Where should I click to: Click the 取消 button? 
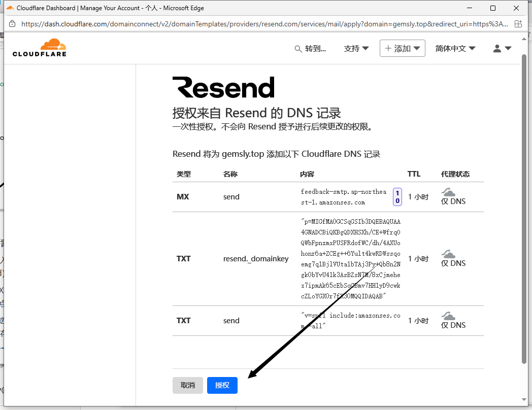[x=188, y=385]
